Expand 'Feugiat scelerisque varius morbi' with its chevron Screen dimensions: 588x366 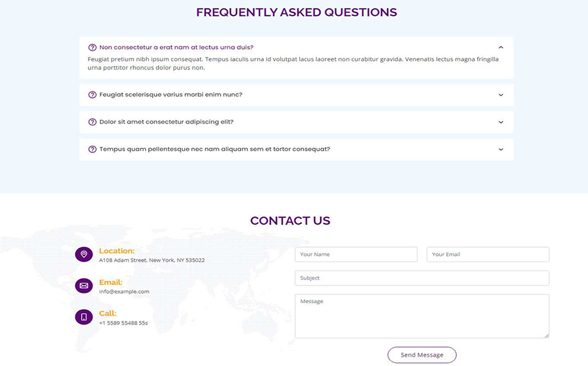coord(501,95)
